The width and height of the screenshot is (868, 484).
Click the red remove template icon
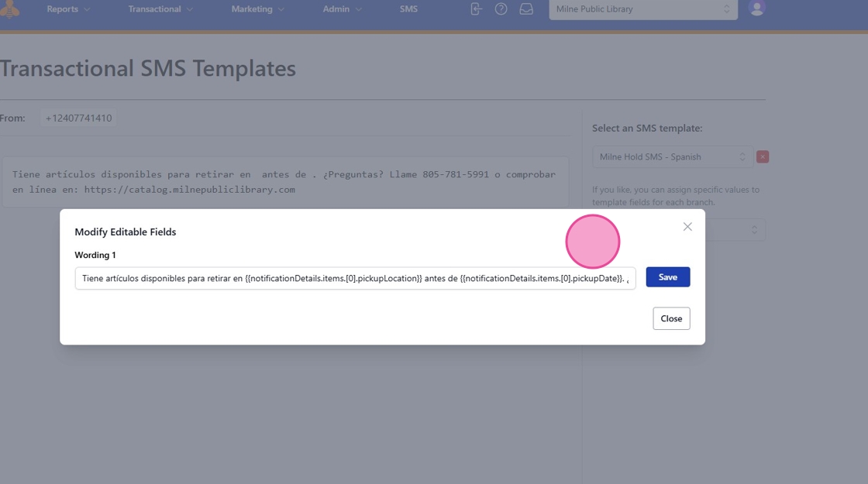point(763,157)
